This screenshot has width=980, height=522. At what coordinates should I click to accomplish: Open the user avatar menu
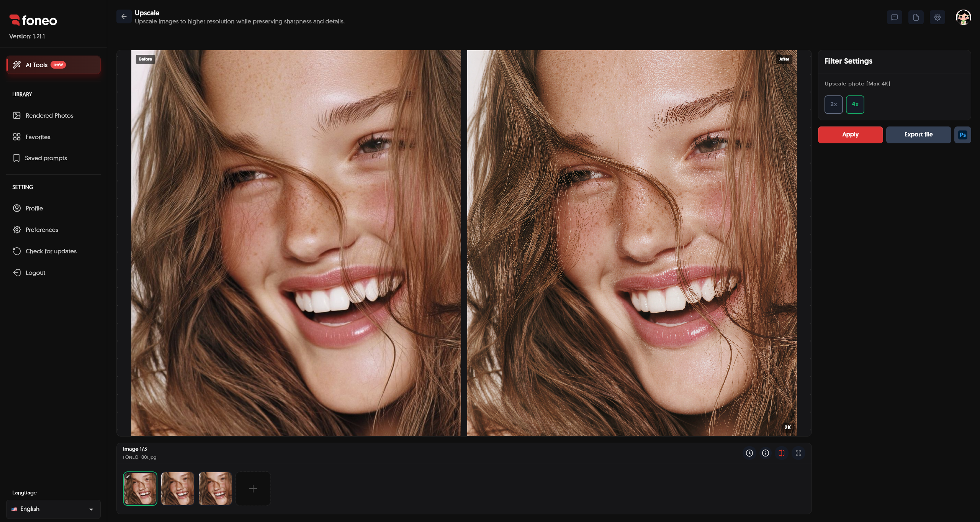(963, 17)
